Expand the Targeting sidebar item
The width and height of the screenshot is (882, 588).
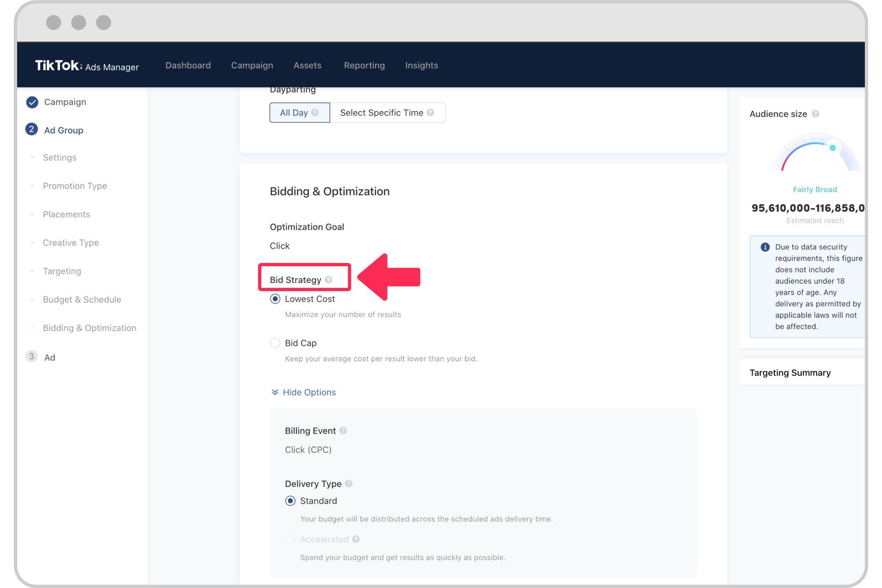pos(62,270)
